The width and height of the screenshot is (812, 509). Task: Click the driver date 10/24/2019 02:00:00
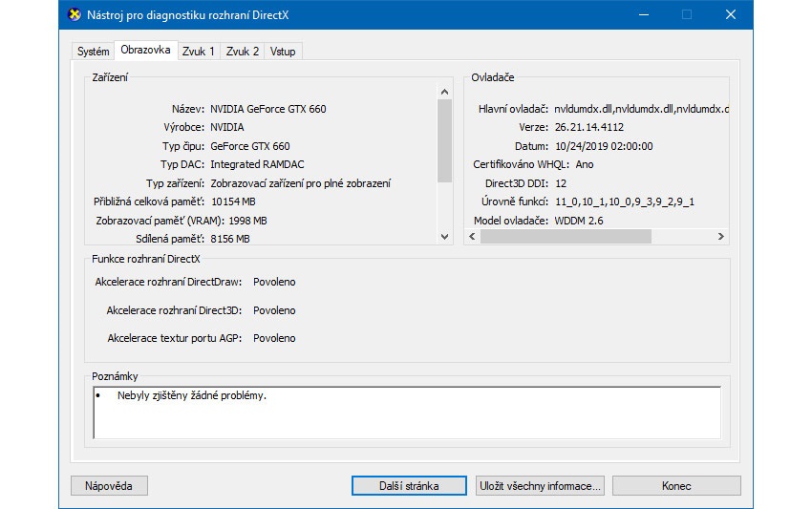click(604, 146)
